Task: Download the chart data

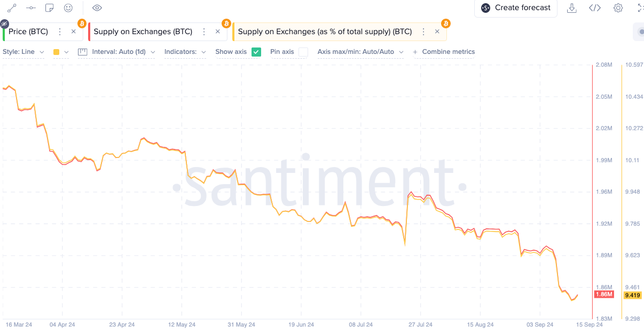Action: tap(572, 8)
